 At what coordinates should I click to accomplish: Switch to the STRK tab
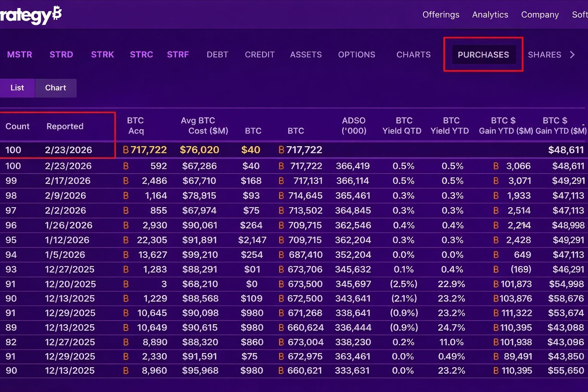pos(103,54)
